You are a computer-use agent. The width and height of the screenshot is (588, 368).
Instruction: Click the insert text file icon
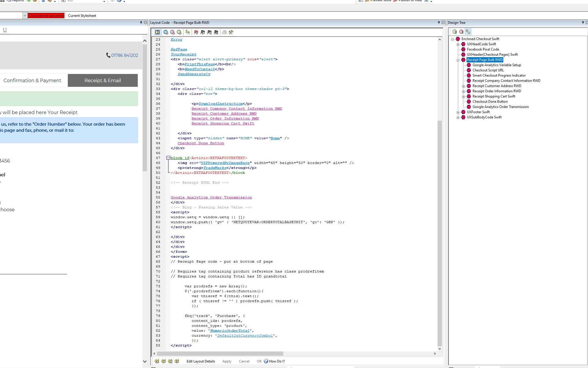(x=188, y=32)
